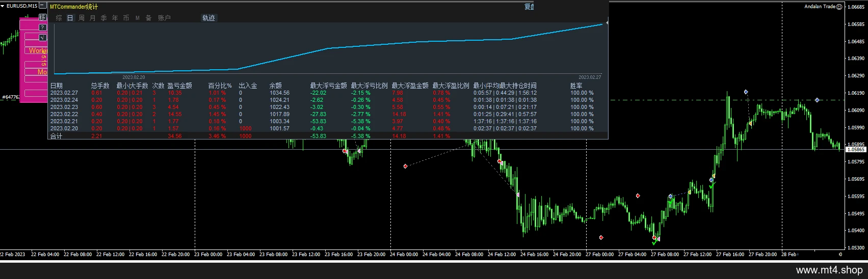868x279 pixels.
Task: Click the 合计 total row label
Action: (x=56, y=136)
